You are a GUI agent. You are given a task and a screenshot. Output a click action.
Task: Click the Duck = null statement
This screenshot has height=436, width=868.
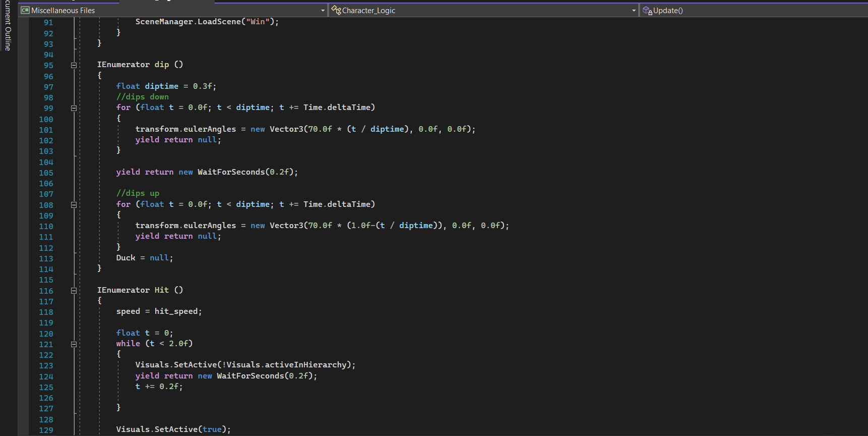(x=144, y=258)
